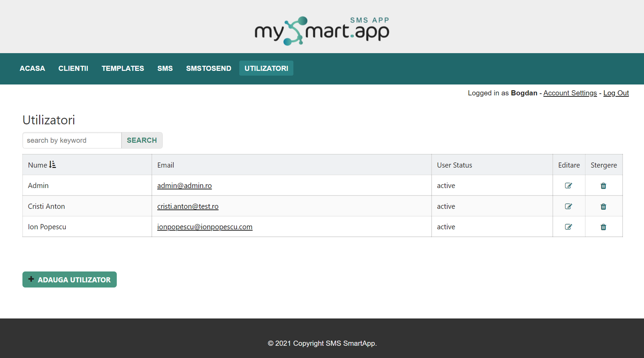Open Account Settings
Image resolution: width=644 pixels, height=358 pixels.
[x=570, y=93]
